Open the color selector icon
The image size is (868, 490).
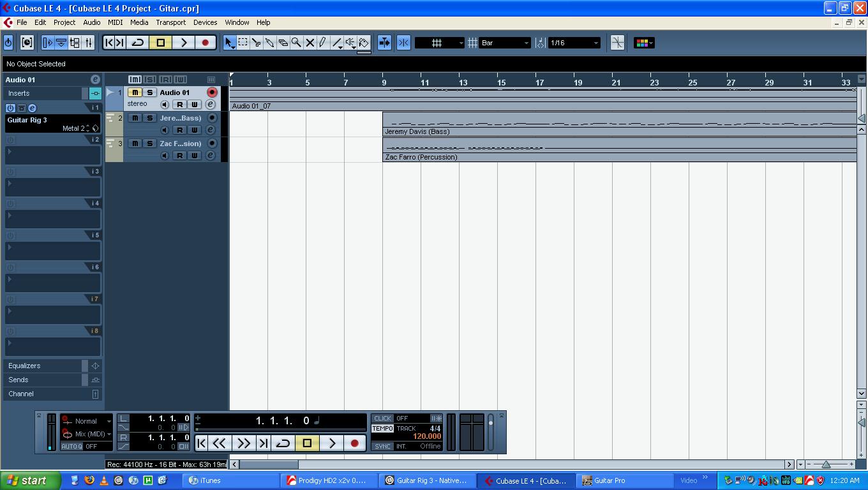pyautogui.click(x=643, y=43)
